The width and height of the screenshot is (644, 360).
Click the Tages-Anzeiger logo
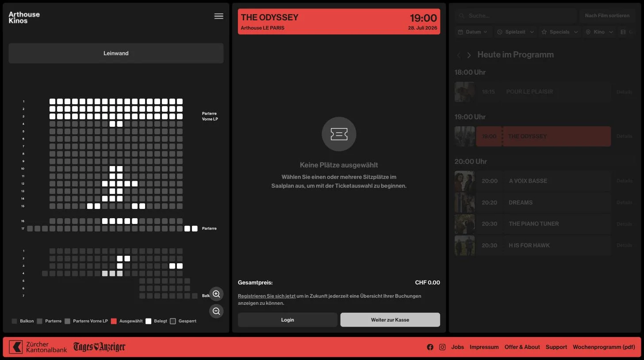click(x=100, y=347)
